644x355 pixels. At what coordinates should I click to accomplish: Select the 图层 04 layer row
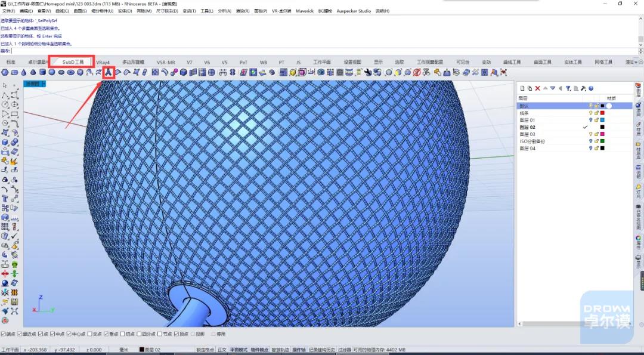click(574, 149)
